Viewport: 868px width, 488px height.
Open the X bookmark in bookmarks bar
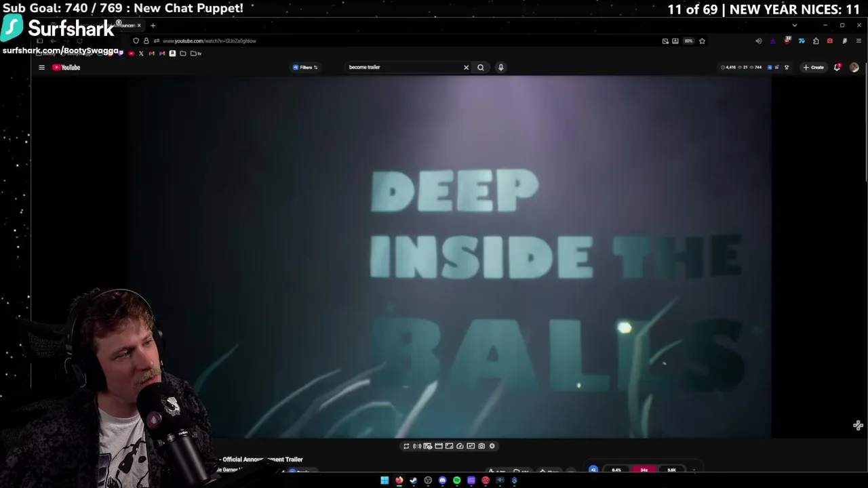tap(141, 54)
